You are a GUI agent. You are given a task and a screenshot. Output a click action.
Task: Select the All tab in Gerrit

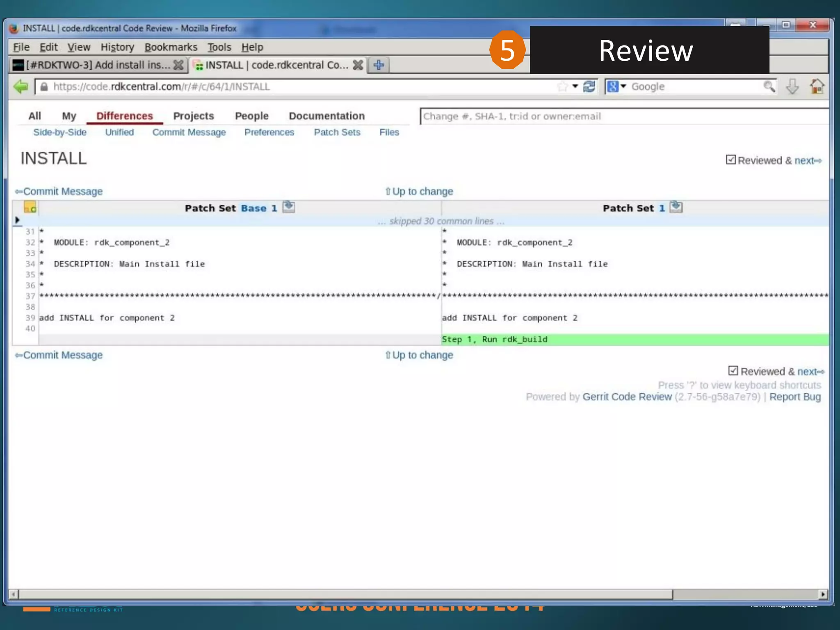[x=35, y=116]
